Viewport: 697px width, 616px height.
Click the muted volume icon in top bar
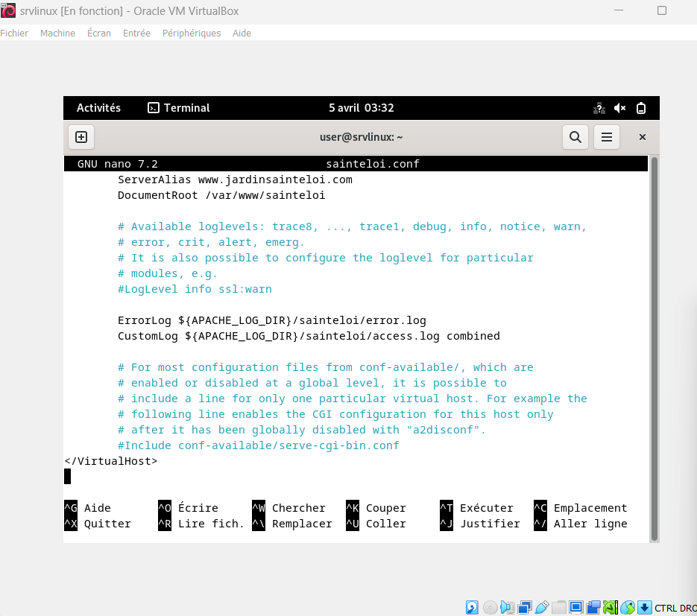point(619,108)
